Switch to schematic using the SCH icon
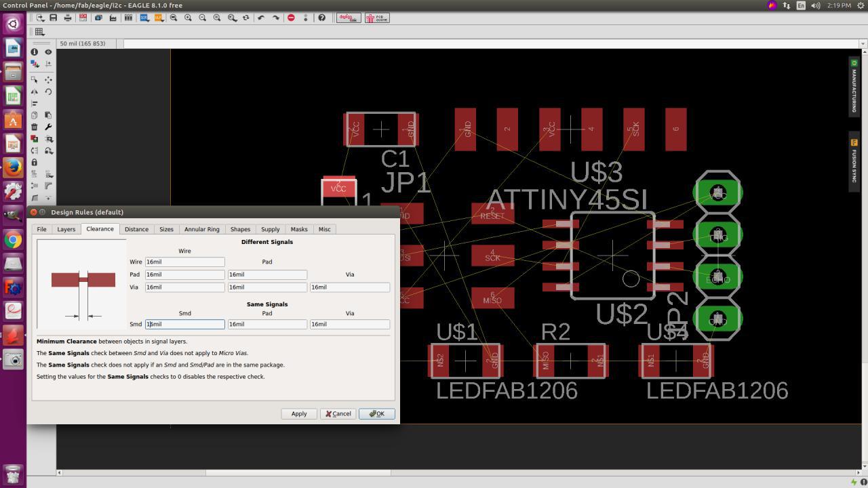868x488 pixels. (83, 18)
